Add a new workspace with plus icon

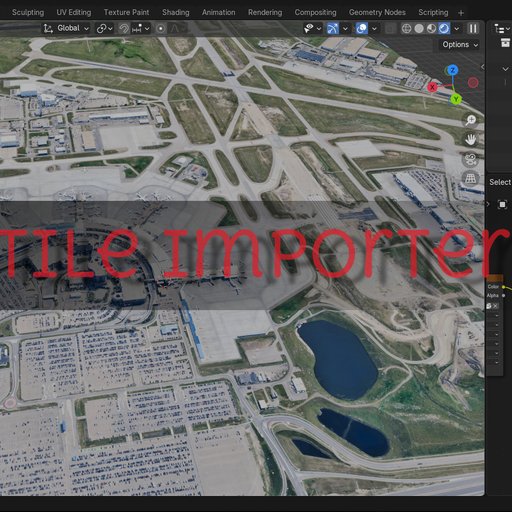click(461, 13)
